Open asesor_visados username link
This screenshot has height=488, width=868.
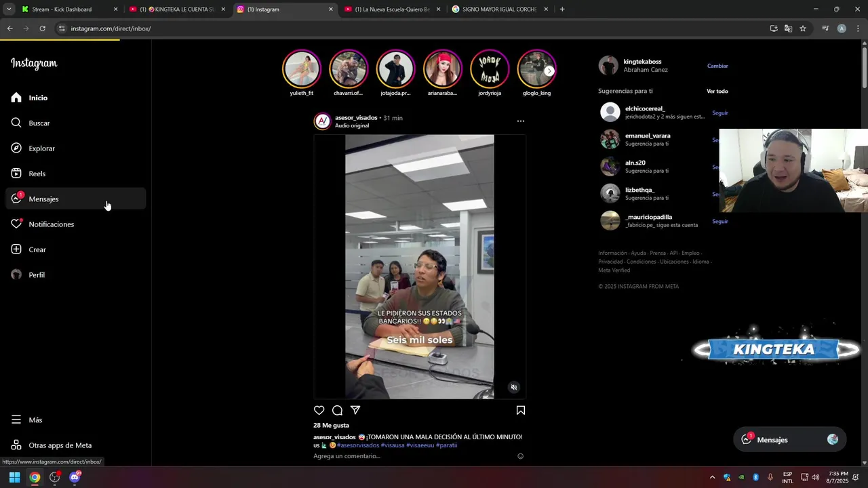pos(356,118)
